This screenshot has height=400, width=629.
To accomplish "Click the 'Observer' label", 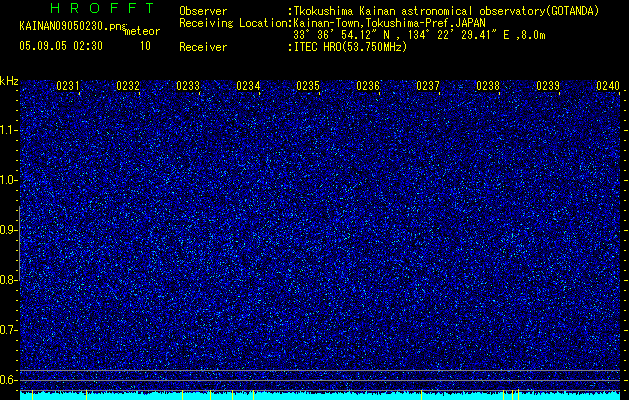I will coord(203,11).
